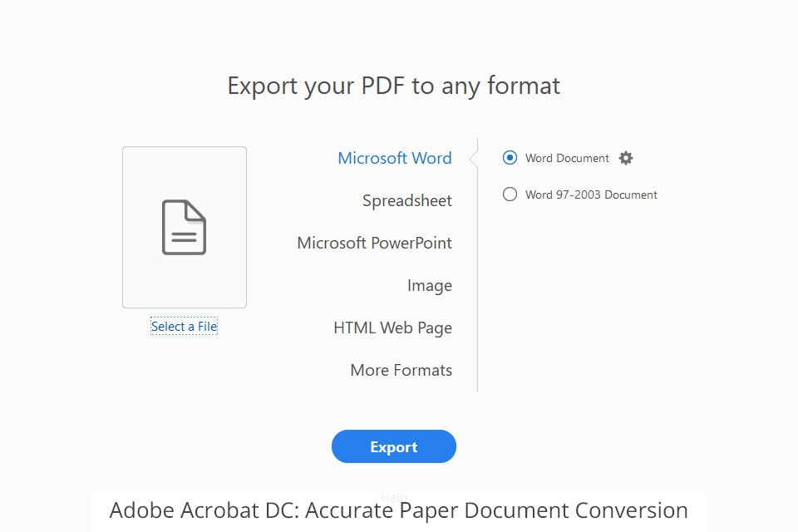The width and height of the screenshot is (798, 532).
Task: Select the Word Document radio option
Action: (510, 158)
